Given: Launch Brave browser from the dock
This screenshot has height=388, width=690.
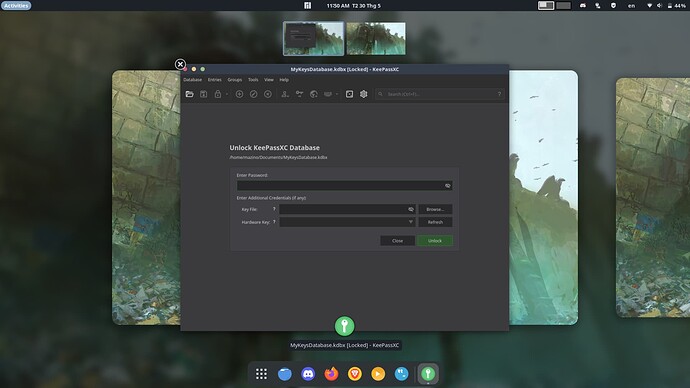Looking at the screenshot, I should tap(355, 374).
